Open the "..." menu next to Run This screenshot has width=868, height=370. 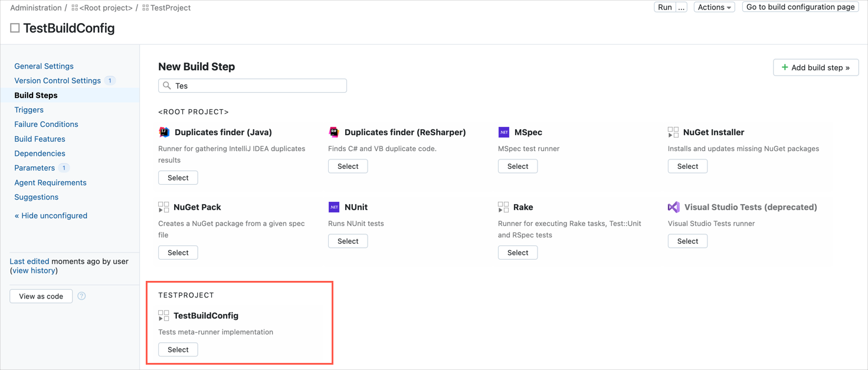[682, 6]
